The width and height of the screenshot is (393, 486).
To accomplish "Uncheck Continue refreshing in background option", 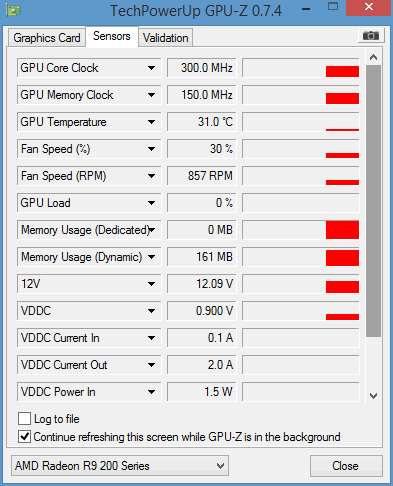I will click(24, 437).
